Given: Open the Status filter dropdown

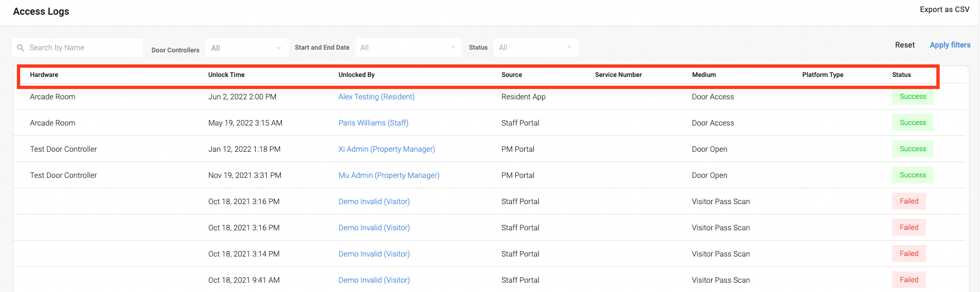Looking at the screenshot, I should [536, 48].
